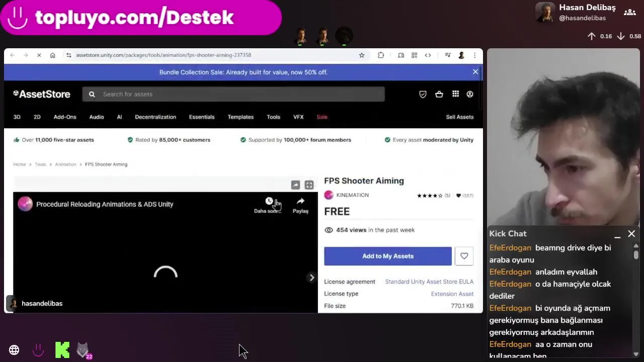
Task: Go to Tools breadcrumb
Action: [40, 164]
